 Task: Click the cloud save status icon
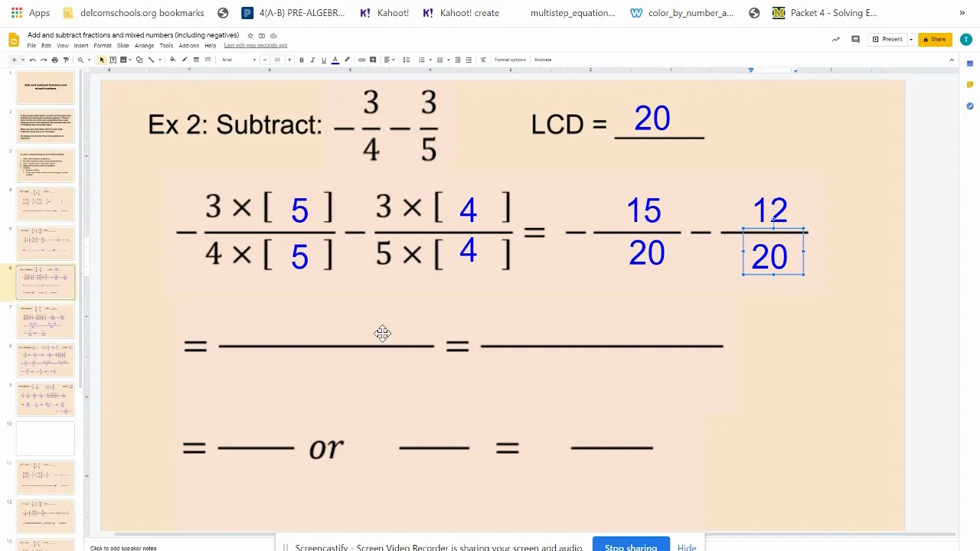[273, 36]
